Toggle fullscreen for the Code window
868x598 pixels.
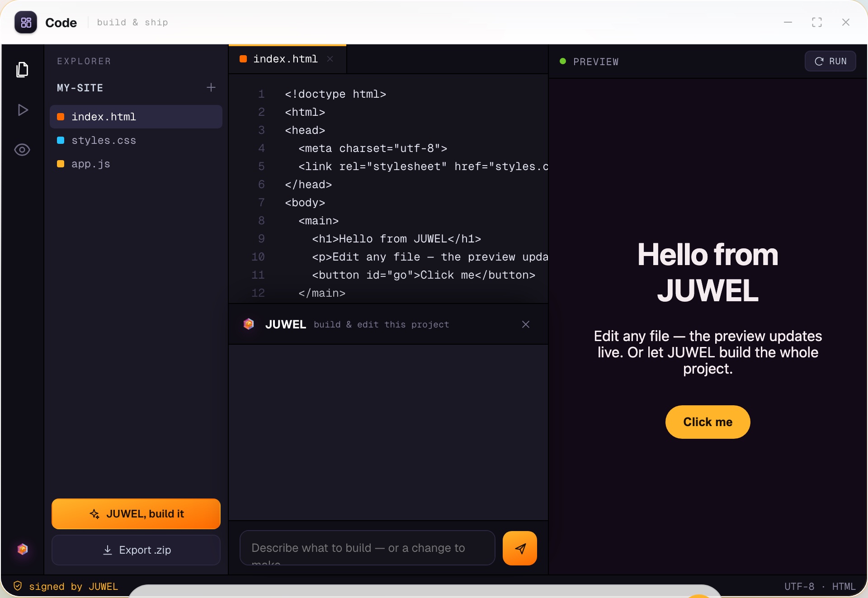click(817, 22)
